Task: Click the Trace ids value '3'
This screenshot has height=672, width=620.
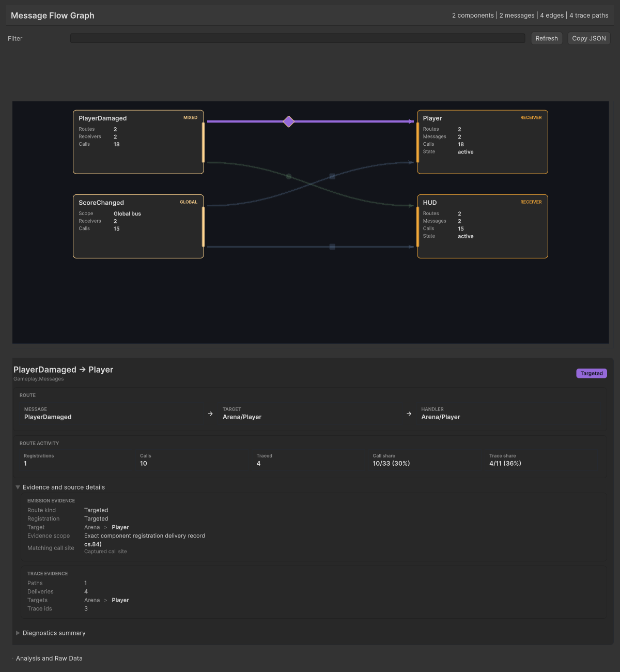Action: [x=86, y=608]
